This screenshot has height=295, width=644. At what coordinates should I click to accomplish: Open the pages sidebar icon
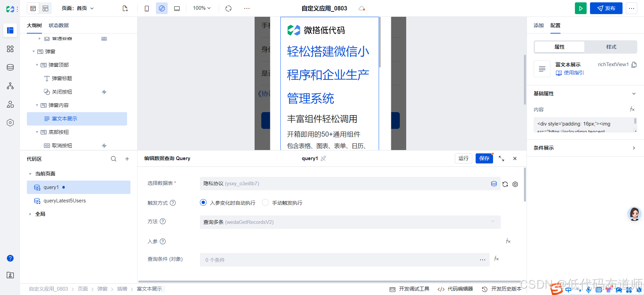click(10, 30)
